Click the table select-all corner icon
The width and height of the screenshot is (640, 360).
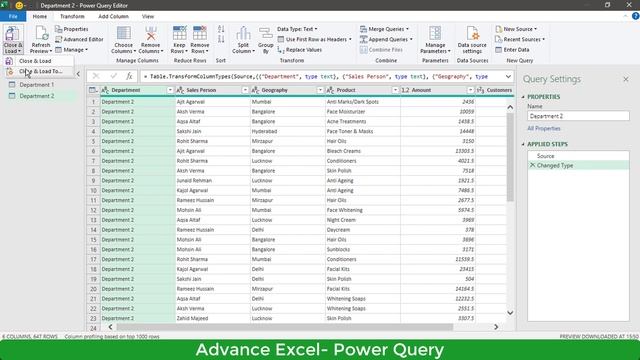pyautogui.click(x=93, y=90)
